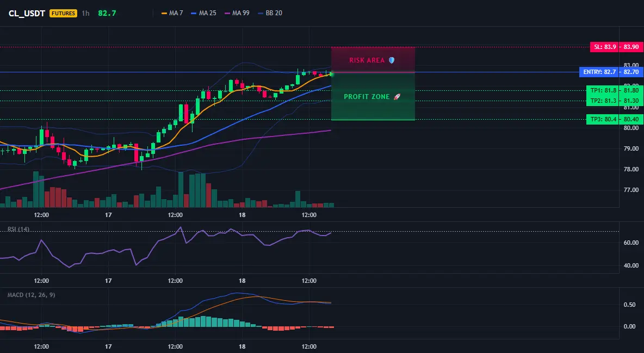
Task: Toggle the MA 7 legend entry
Action: (x=172, y=13)
